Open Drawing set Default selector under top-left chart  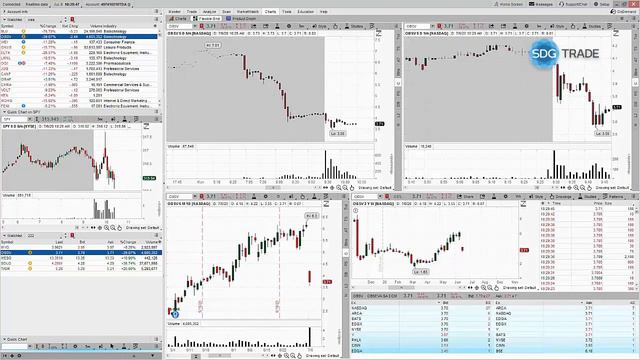[x=375, y=188]
